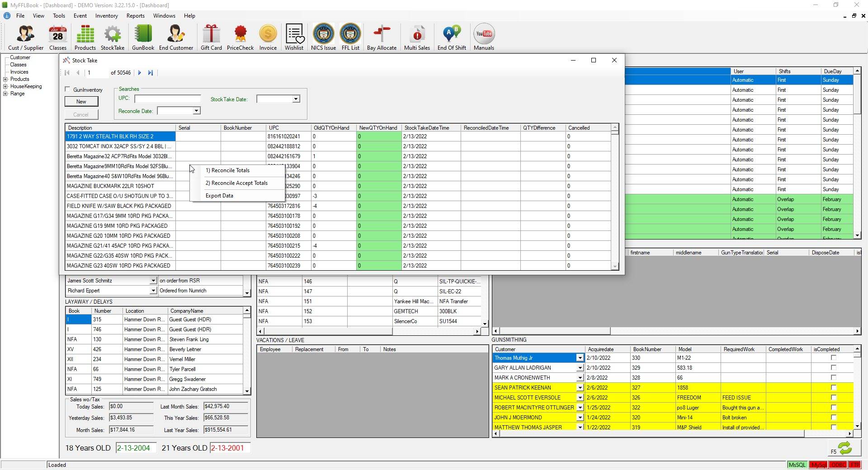868x470 pixels.
Task: Select the MAGAZINE BUCKMARK 22LR 10SHOT row
Action: coord(338,186)
